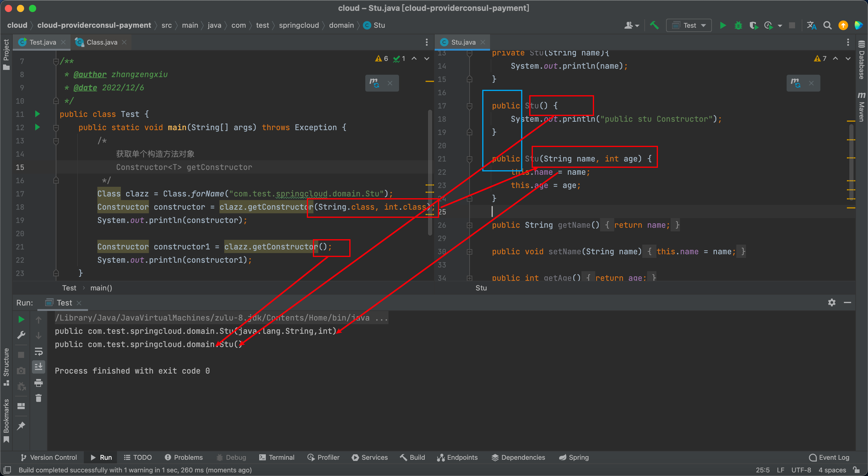
Task: Go to next highlighted error in Test.java
Action: tap(427, 59)
